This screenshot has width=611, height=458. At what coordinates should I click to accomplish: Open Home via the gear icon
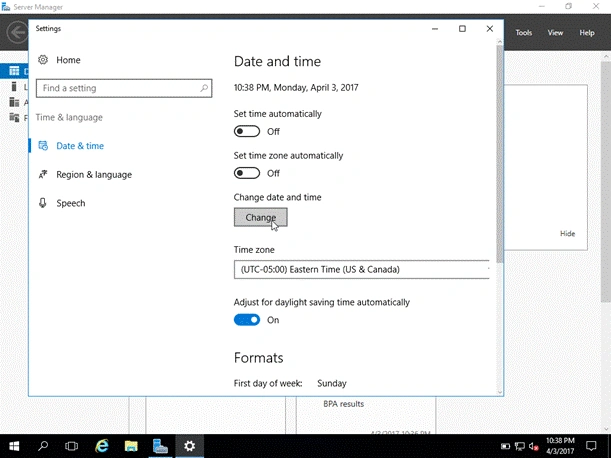point(43,60)
